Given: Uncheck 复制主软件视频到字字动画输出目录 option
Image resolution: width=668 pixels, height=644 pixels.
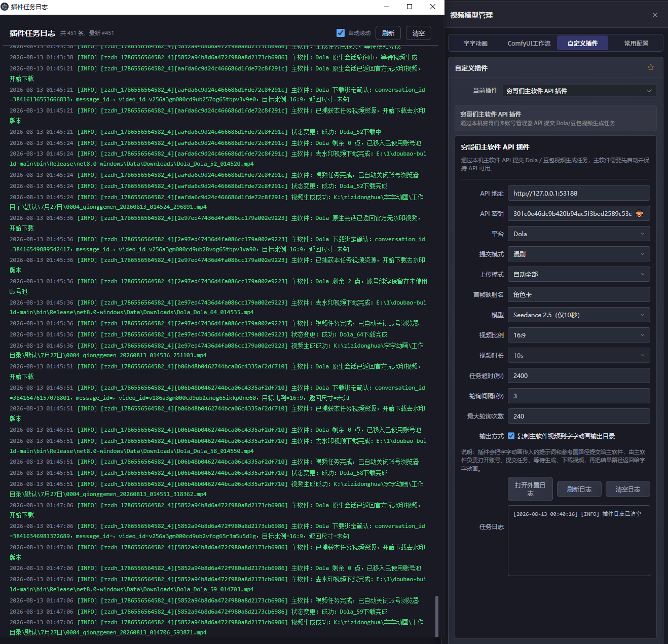Looking at the screenshot, I should (x=511, y=436).
